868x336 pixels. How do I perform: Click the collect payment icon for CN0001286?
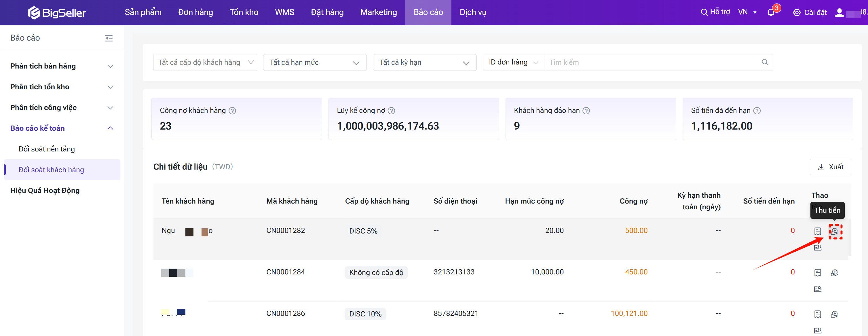coord(834,314)
